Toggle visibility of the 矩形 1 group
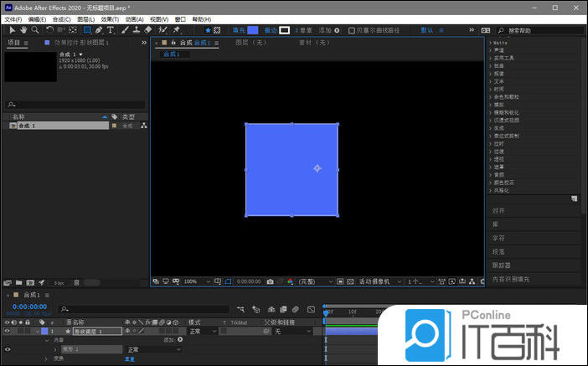 (x=8, y=349)
